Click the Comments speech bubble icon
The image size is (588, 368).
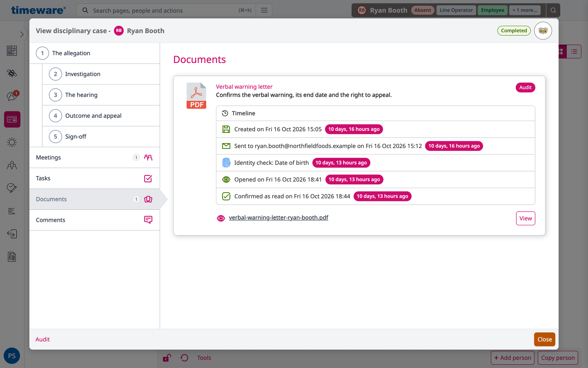point(148,220)
